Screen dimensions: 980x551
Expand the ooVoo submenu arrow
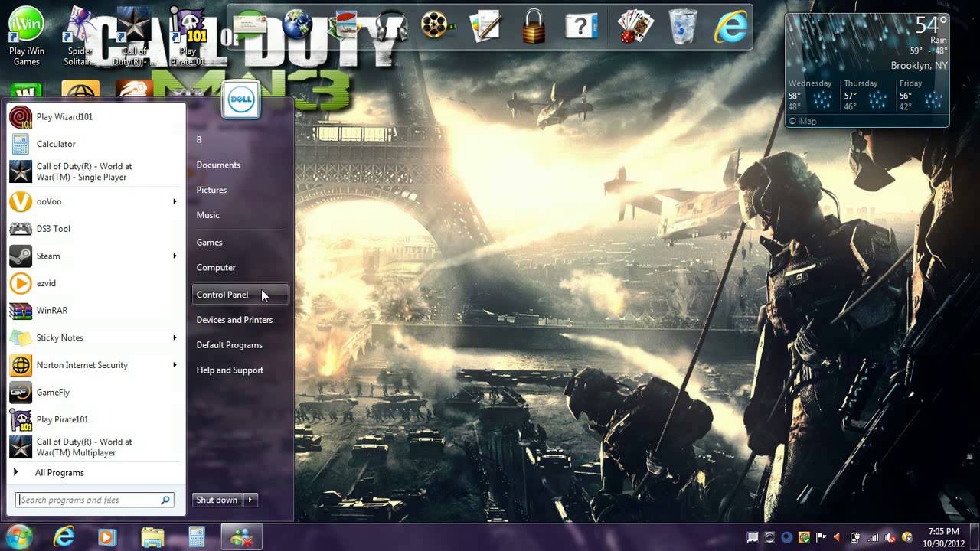[175, 201]
